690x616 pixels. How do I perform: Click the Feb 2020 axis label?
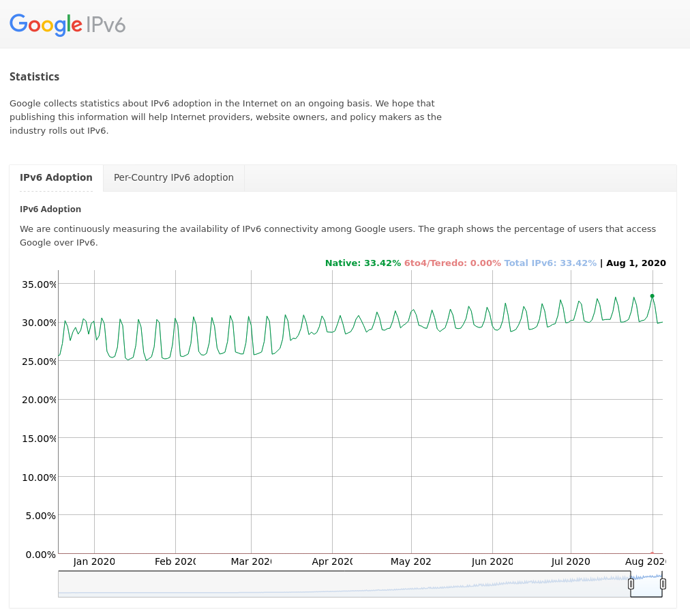[175, 561]
